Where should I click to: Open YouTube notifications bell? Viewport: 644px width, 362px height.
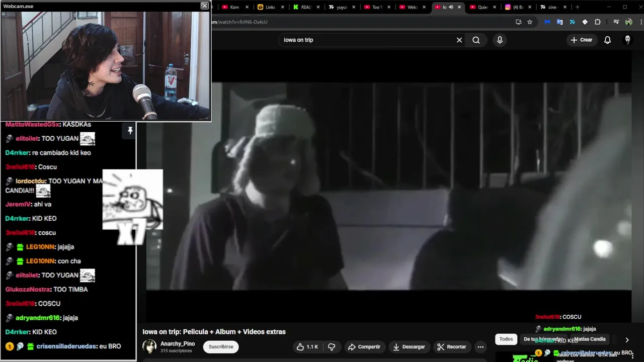point(607,40)
